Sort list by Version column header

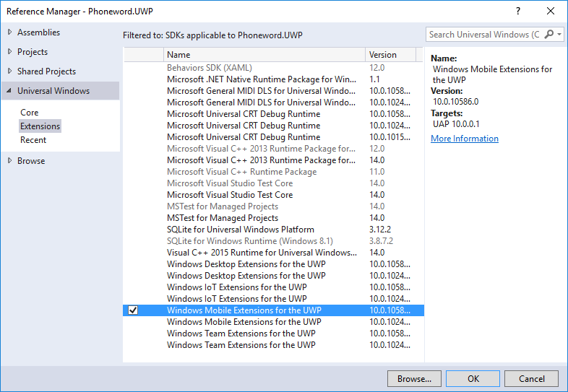pyautogui.click(x=391, y=55)
